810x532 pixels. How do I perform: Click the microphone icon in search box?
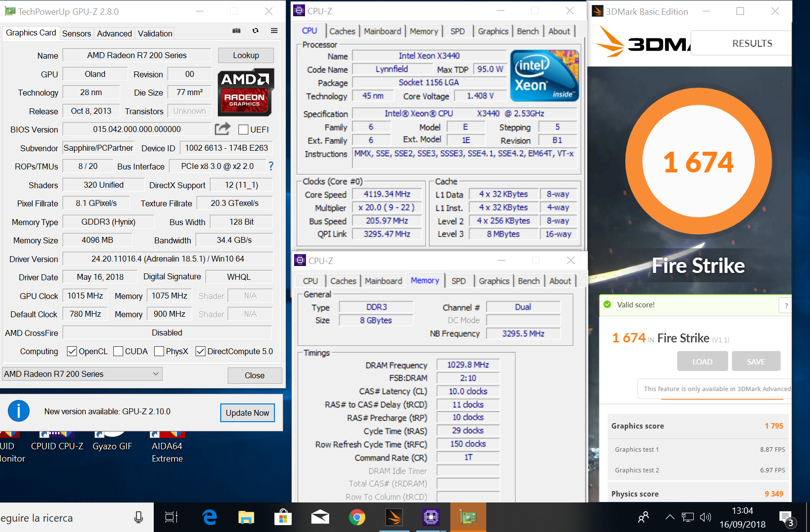click(x=138, y=517)
